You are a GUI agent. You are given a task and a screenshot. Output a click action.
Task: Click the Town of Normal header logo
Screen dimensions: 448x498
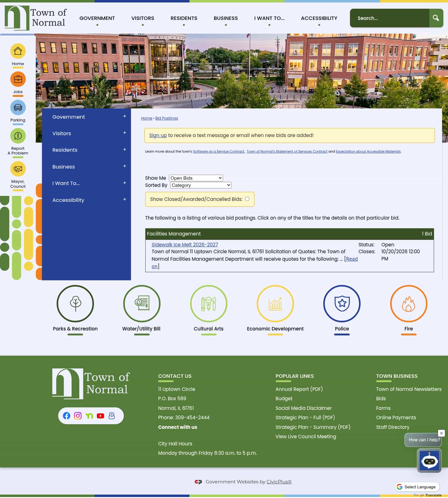35,18
